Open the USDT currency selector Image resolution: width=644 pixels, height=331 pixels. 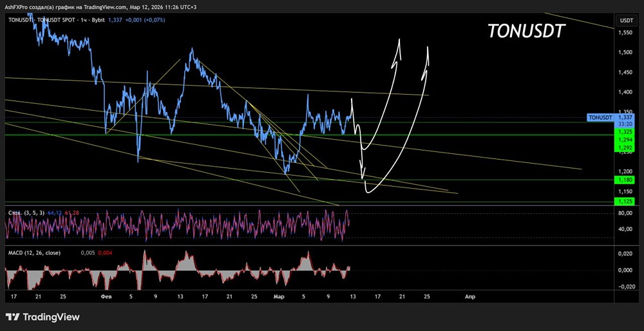626,20
